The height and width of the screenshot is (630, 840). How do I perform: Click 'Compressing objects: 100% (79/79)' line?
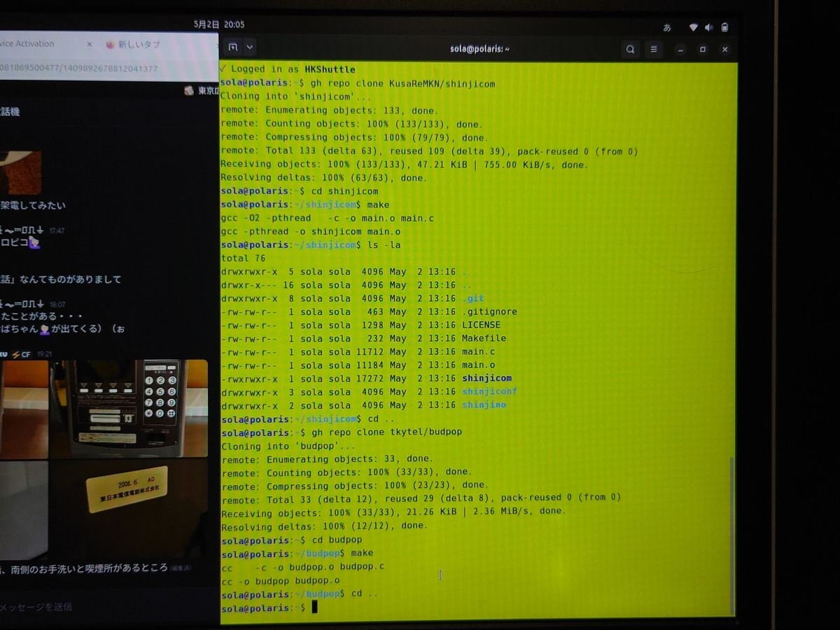(354, 137)
